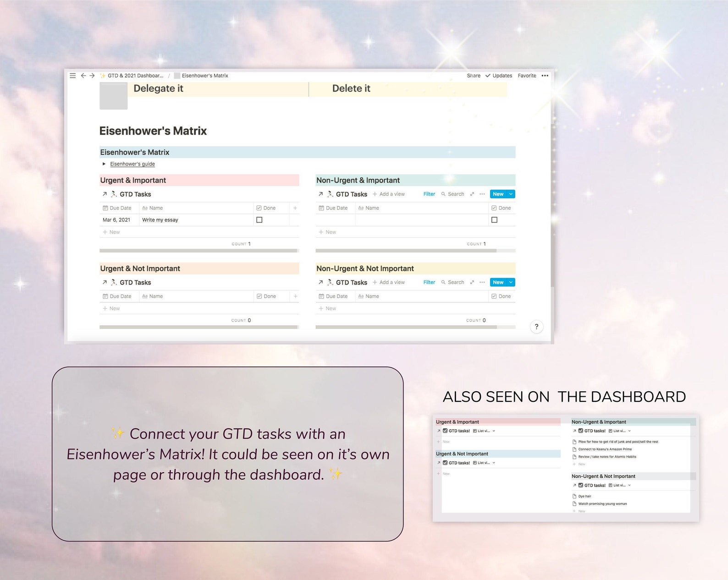The image size is (728, 580).
Task: Open more options in Non-Urgent & Important table
Action: pyautogui.click(x=482, y=194)
